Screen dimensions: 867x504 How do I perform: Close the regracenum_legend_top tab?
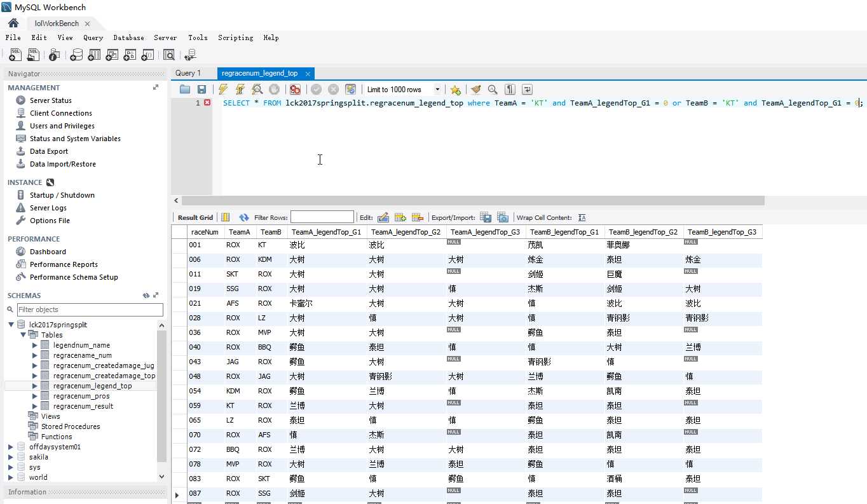[x=308, y=74]
